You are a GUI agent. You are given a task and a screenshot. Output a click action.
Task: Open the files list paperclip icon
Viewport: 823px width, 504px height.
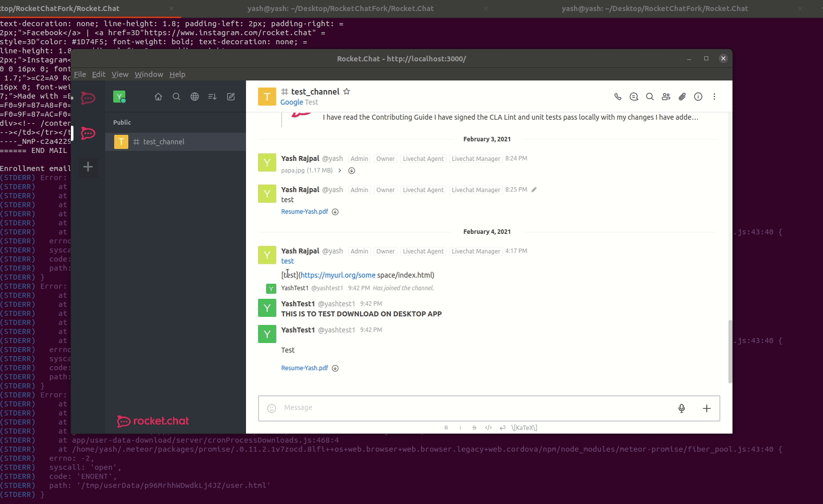coord(682,97)
